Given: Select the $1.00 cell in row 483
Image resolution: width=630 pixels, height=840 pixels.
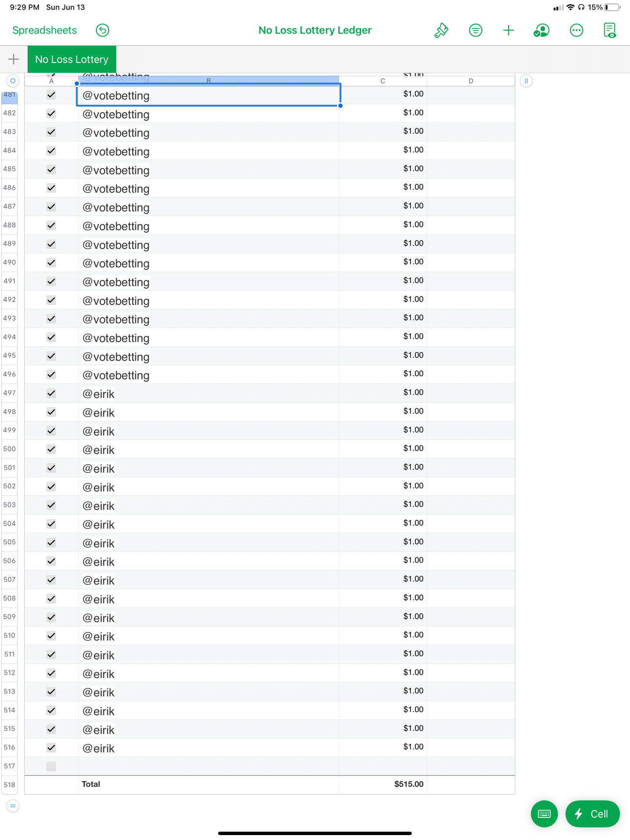Looking at the screenshot, I should pyautogui.click(x=383, y=132).
